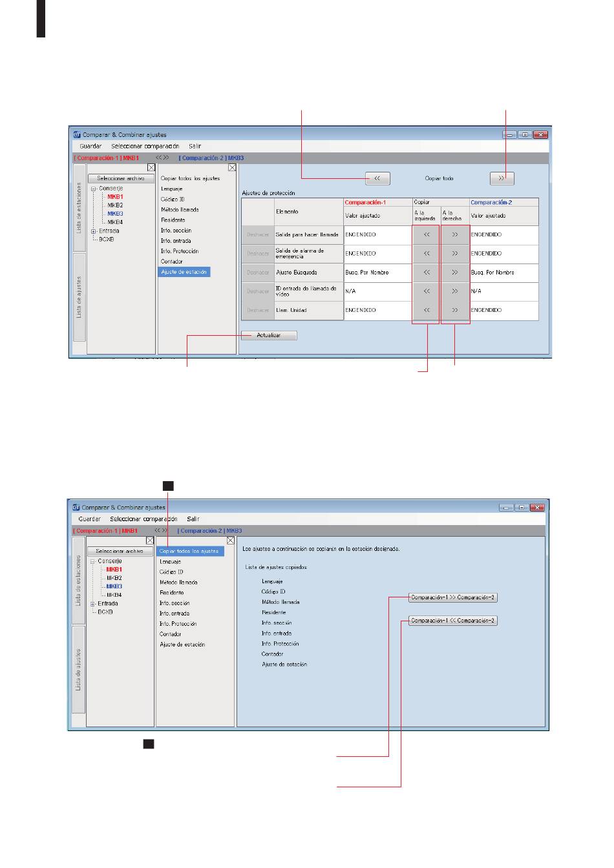
Task: Click Deshacer for Salida para hacer llamada
Action: [x=258, y=235]
